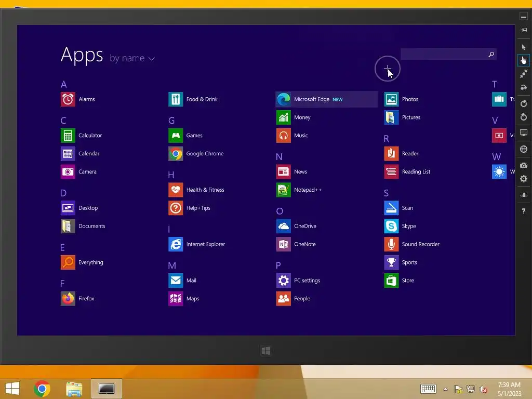Jump to letter 'M' group header

point(172,265)
